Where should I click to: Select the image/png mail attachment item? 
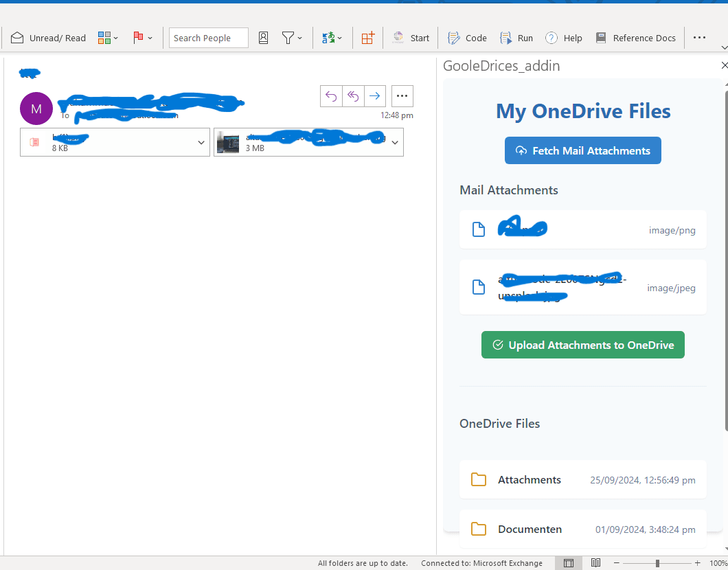582,229
